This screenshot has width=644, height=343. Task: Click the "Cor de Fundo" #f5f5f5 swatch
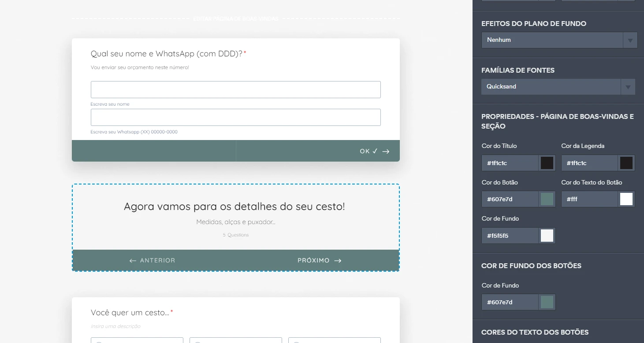pos(547,236)
